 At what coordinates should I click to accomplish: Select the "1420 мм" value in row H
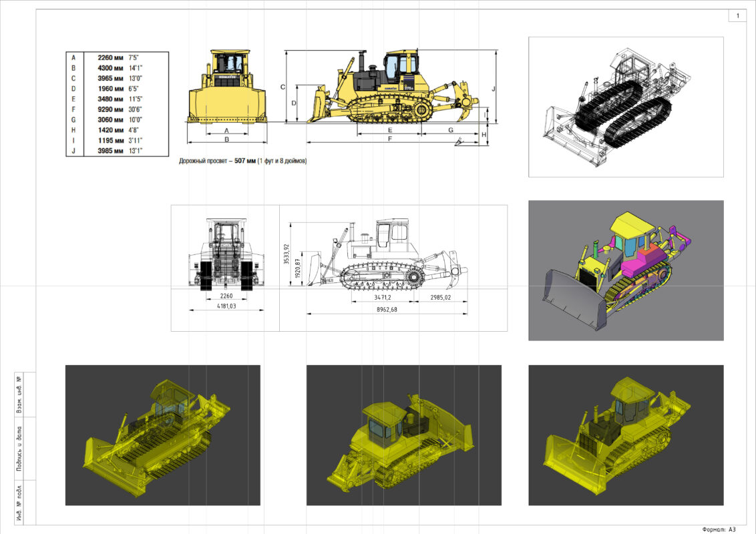tap(110, 130)
